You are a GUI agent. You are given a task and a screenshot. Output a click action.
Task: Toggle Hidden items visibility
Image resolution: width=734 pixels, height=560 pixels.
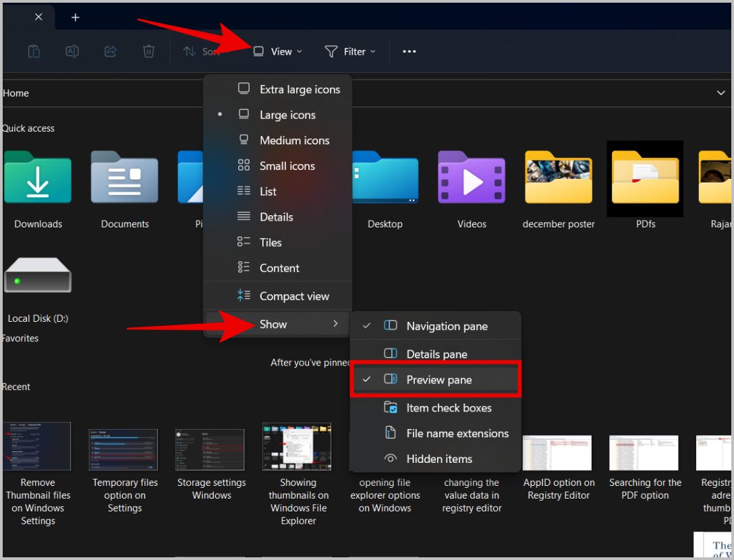[x=440, y=459]
